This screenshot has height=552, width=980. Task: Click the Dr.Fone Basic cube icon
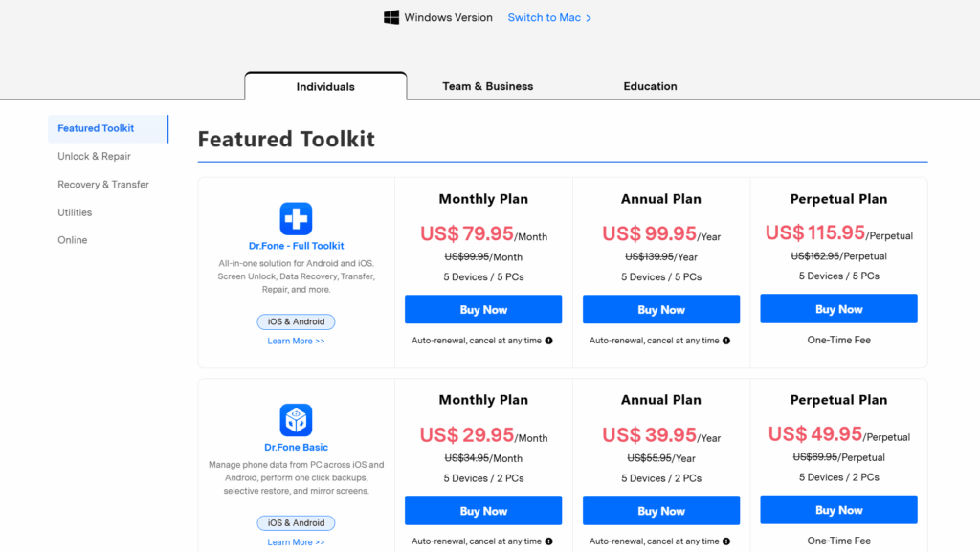coord(296,420)
